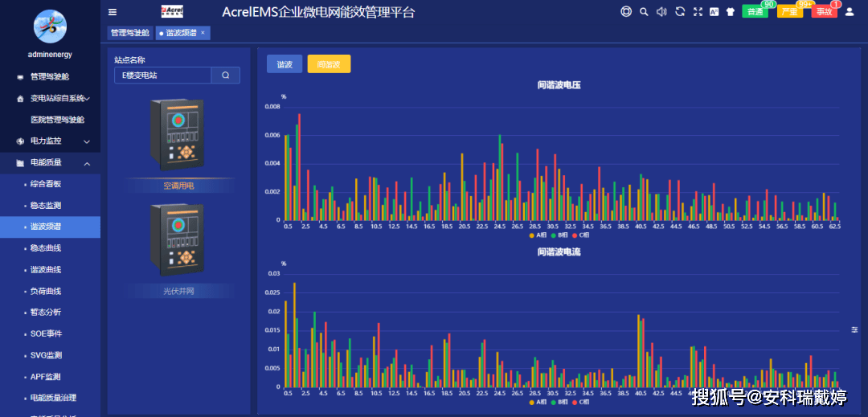The width and height of the screenshot is (868, 417).
Task: Click the globe icon beside 电力监控
Action: pyautogui.click(x=20, y=141)
